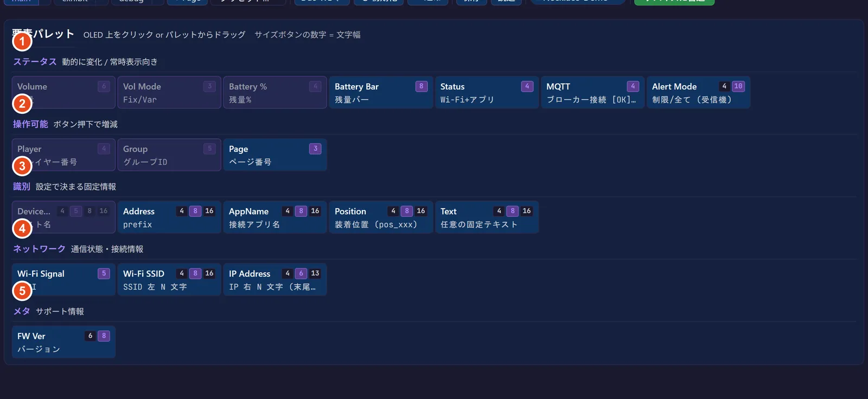Viewport: 868px width, 399px height.
Task: Choose size 5 on Device card
Action: [x=76, y=211]
